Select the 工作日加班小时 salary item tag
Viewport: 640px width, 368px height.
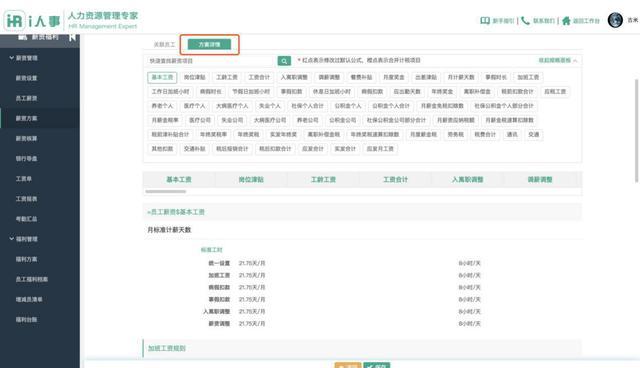[171, 91]
